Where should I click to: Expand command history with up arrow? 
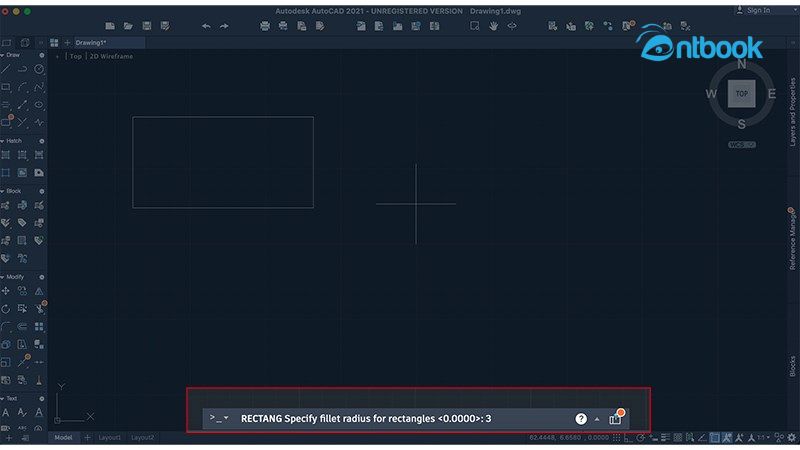tap(597, 419)
